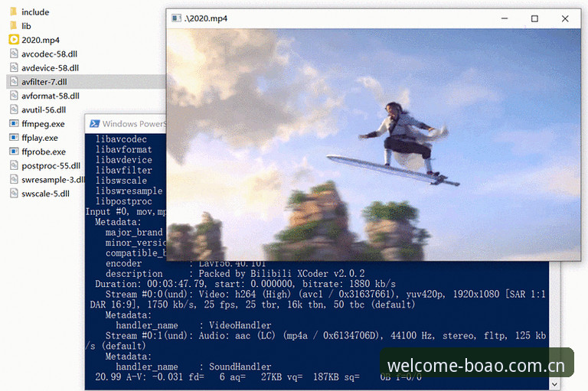
Task: Select the include folder name
Action: point(35,12)
